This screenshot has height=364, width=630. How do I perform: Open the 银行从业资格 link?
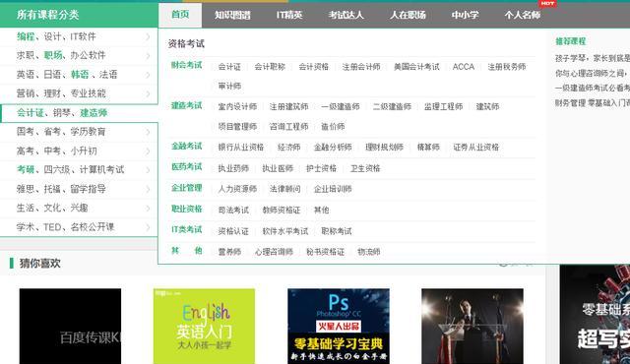click(240, 148)
